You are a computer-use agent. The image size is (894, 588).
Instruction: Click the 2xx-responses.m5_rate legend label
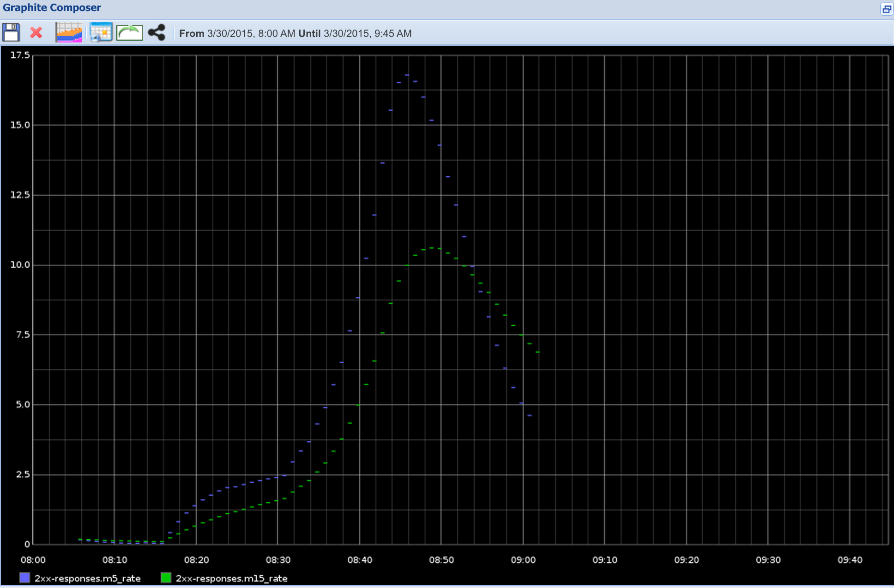pos(88,578)
